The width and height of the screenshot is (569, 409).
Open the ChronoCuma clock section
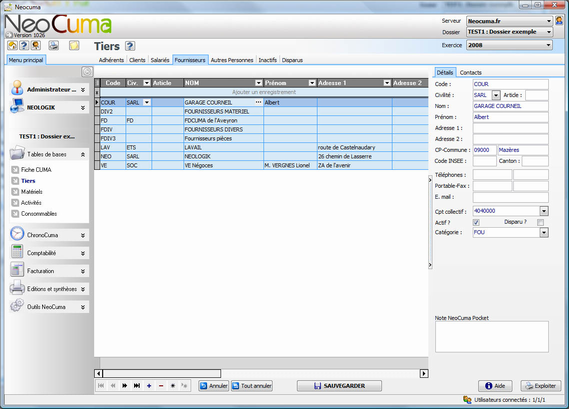coord(49,235)
